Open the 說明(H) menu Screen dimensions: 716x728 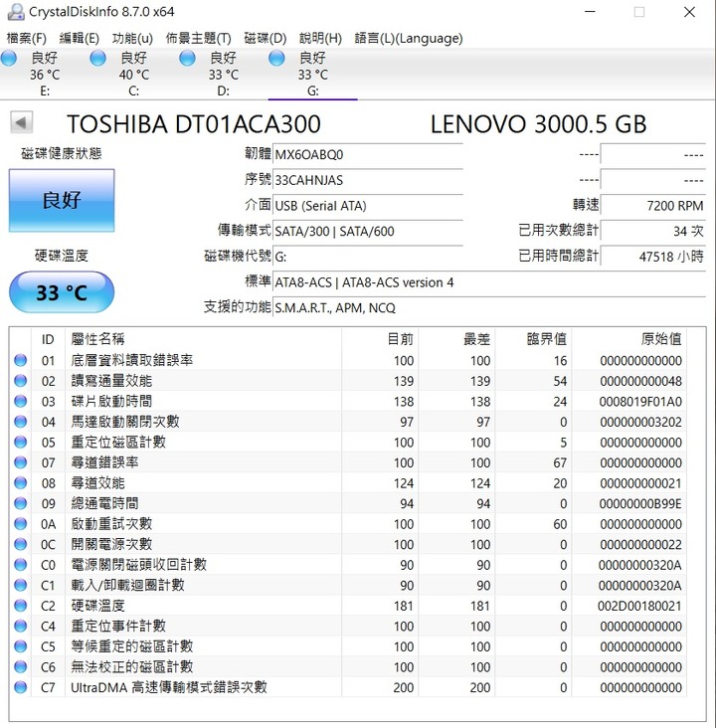320,38
